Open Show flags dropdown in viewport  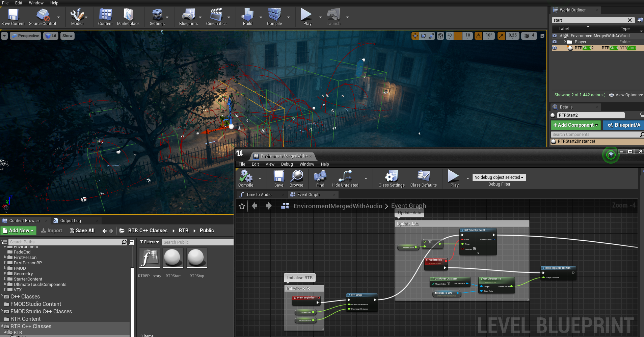(67, 36)
